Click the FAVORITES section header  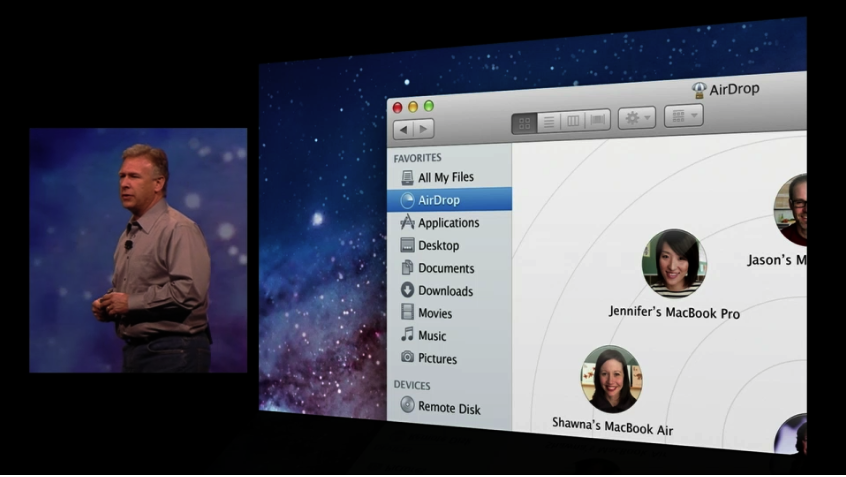pyautogui.click(x=418, y=158)
